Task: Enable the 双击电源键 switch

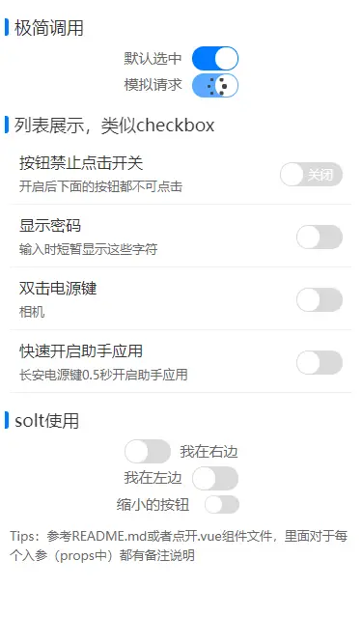Action: coord(320,300)
